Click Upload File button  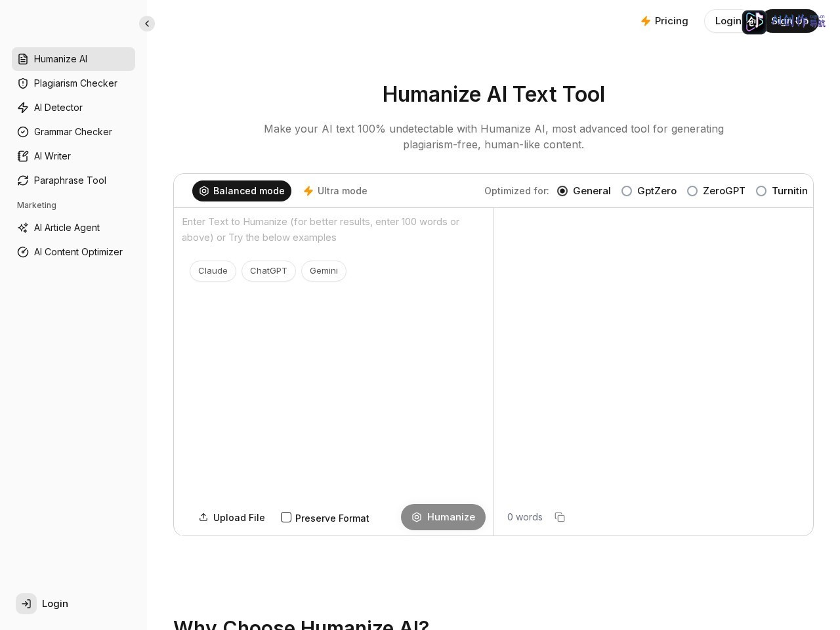[232, 518]
